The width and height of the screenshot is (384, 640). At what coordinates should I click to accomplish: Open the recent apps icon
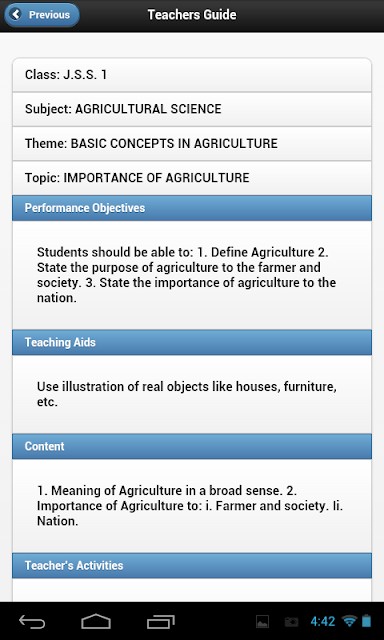pyautogui.click(x=160, y=622)
